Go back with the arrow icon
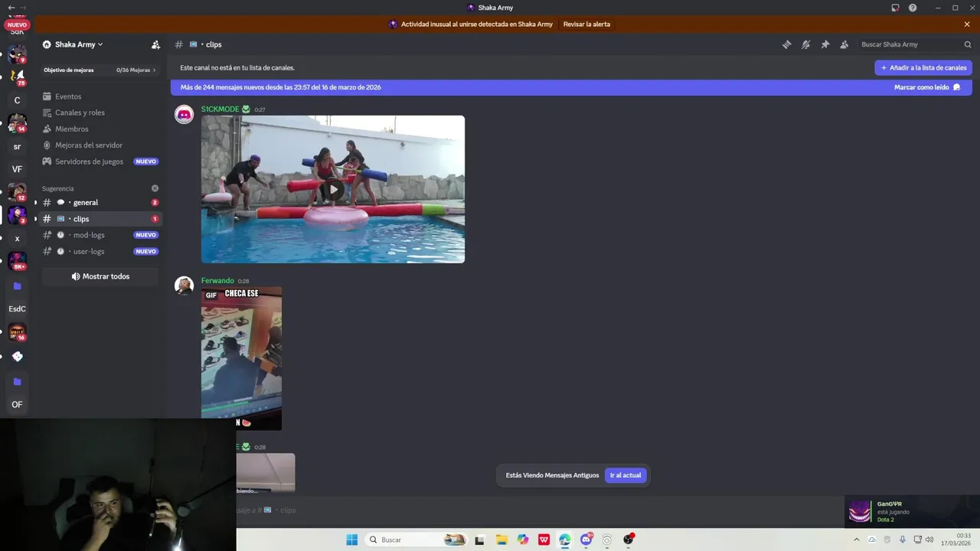Image resolution: width=980 pixels, height=551 pixels. coord(11,8)
